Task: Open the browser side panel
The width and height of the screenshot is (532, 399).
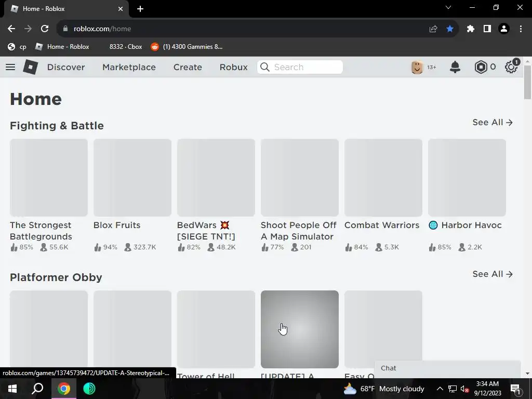Action: [487, 29]
